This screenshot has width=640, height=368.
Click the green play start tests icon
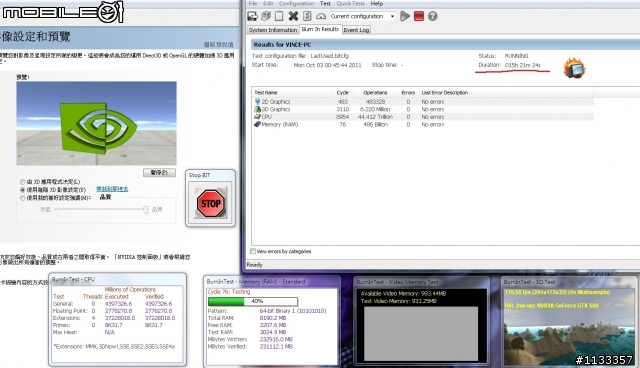coord(404,16)
